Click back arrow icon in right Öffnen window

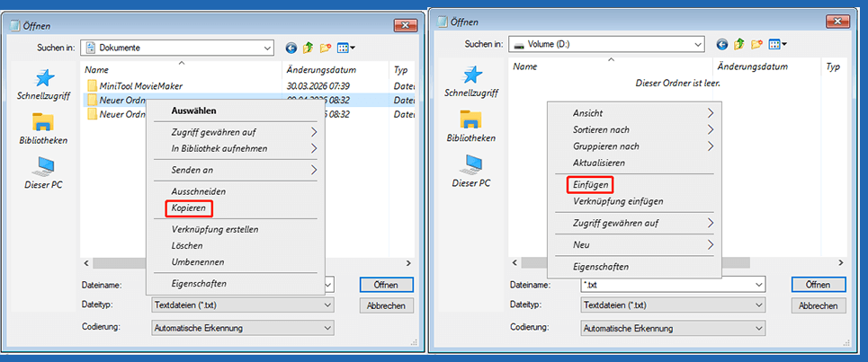[x=721, y=44]
